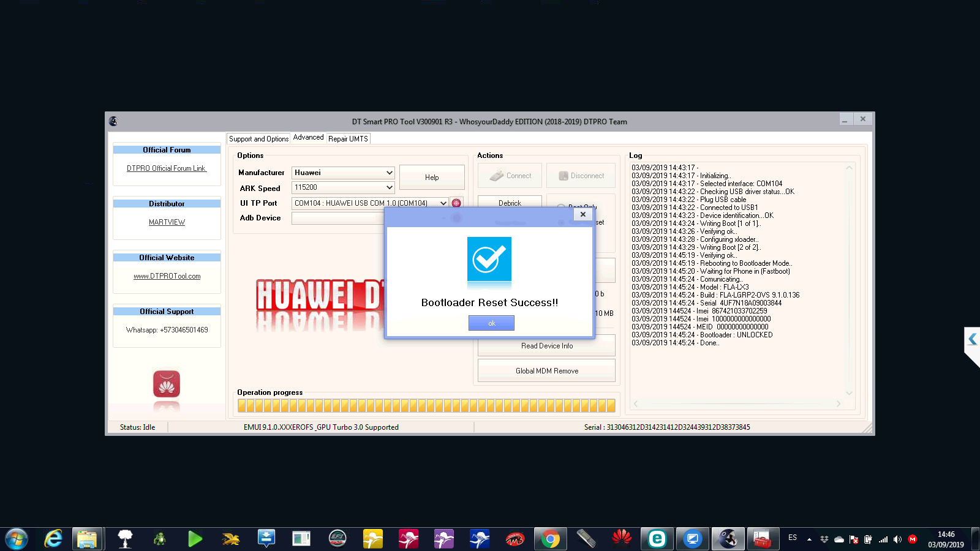Click the Read Device Info button

[x=547, y=346]
